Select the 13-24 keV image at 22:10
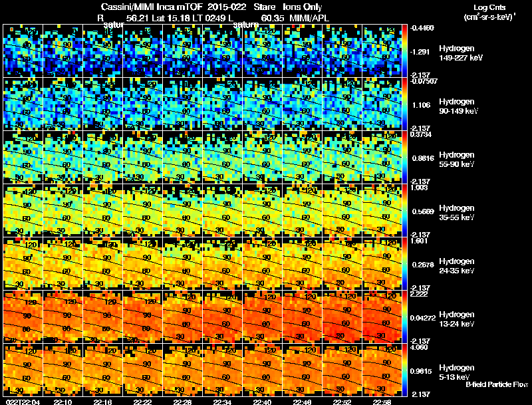532x405 pixels. 63,317
